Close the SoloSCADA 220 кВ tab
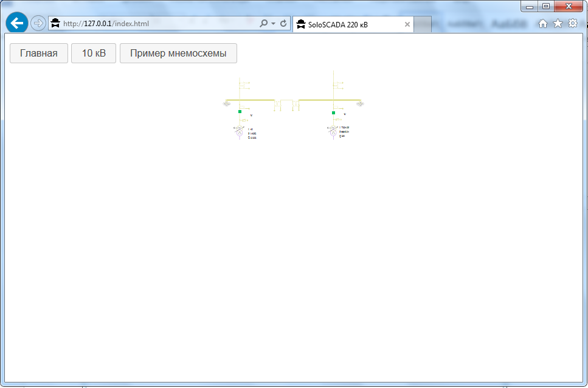The height and width of the screenshot is (388, 588). pyautogui.click(x=407, y=24)
